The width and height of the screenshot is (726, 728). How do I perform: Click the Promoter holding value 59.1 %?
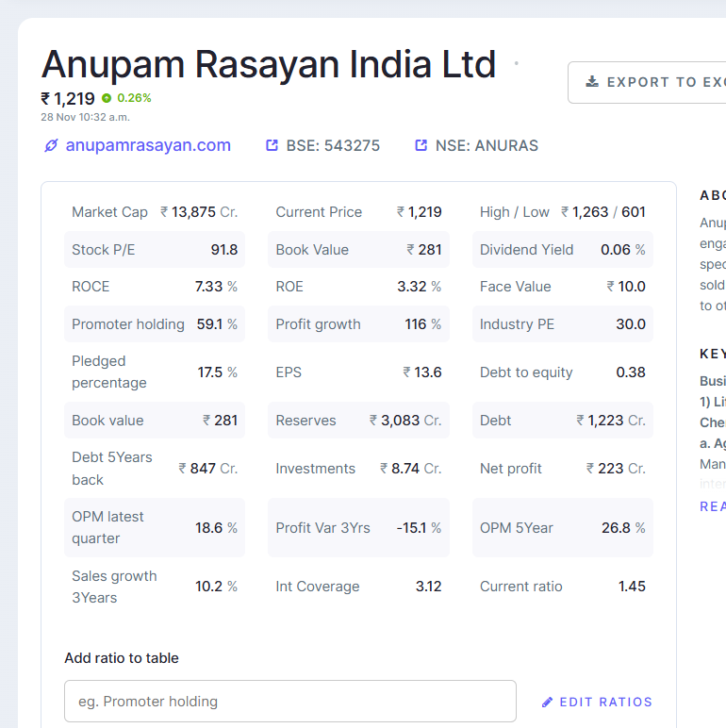tap(217, 324)
